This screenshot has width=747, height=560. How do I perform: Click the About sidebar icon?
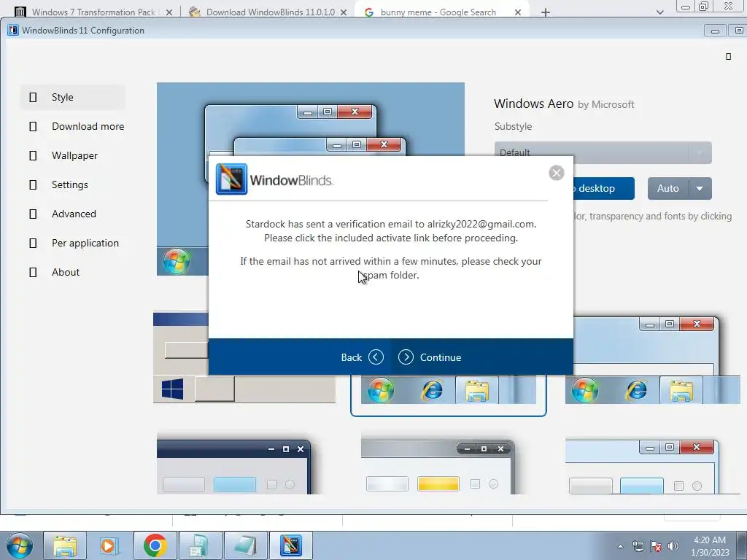coord(33,272)
